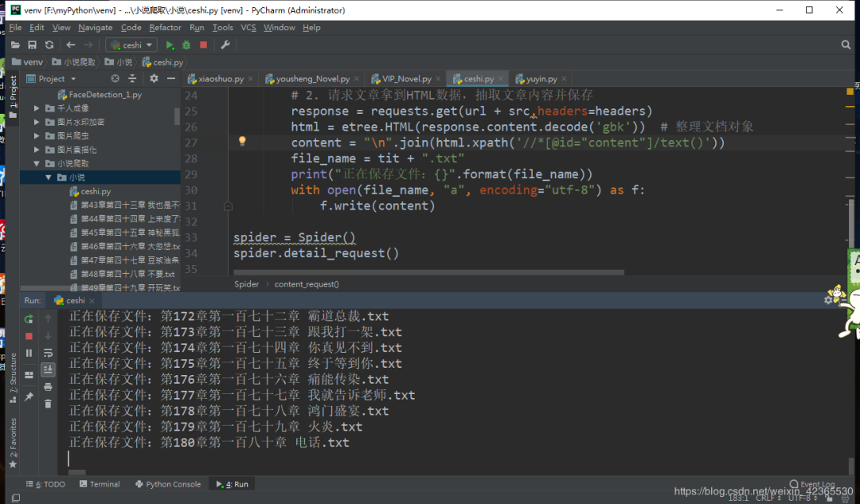Viewport: 860px width, 504px height.
Task: Stop the program with the toolbar red square
Action: [204, 45]
